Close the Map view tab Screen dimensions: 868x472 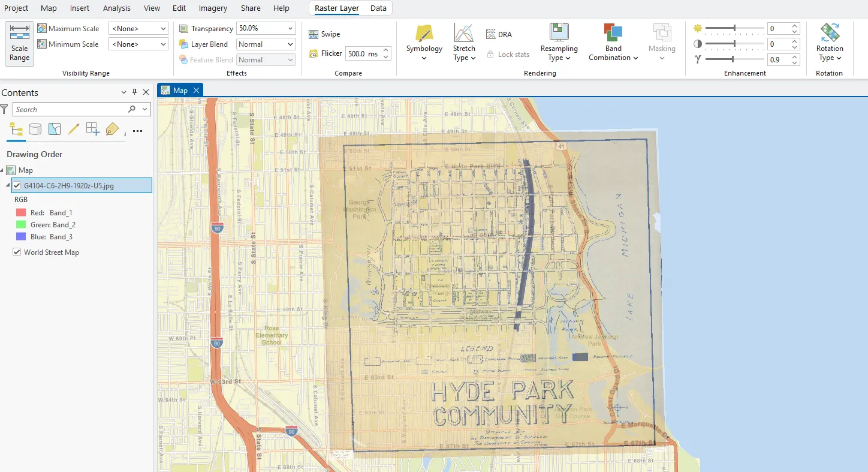pos(196,90)
